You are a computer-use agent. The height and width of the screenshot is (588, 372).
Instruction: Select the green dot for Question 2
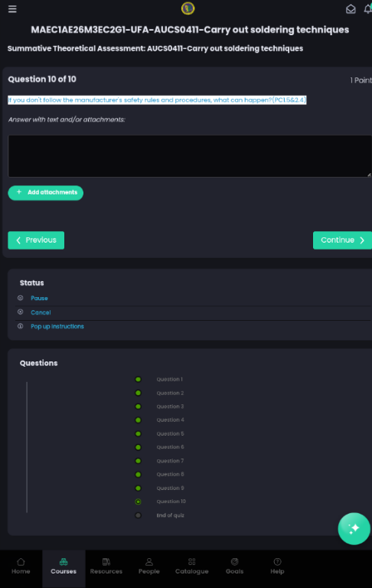pyautogui.click(x=138, y=393)
